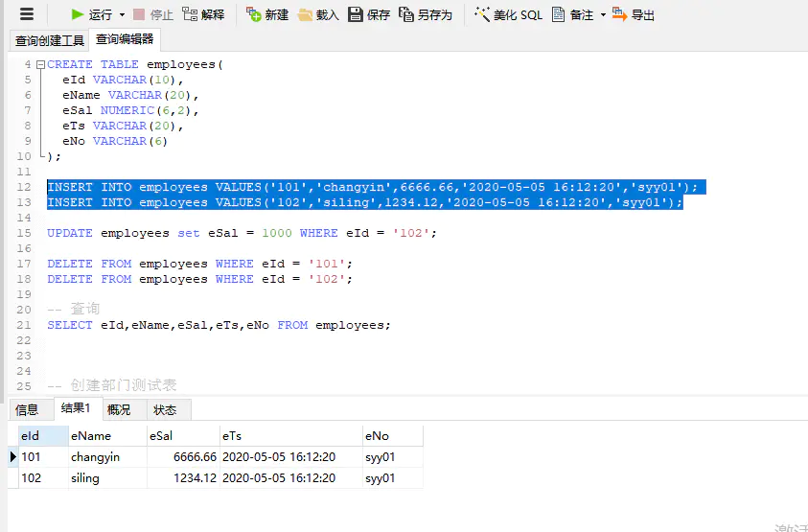Screen dimensions: 808x532
Task: Open the hamburger menu icon
Action: [x=27, y=14]
